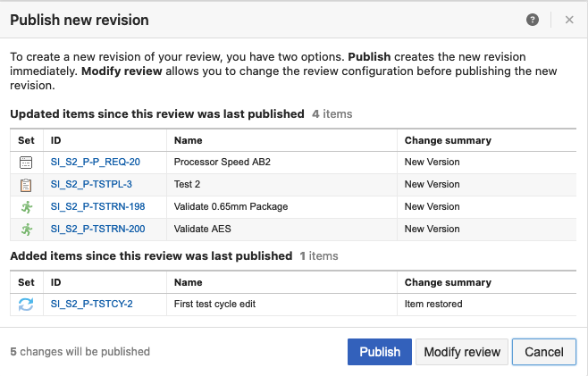
Task: Choose the Modify review button
Action: tap(462, 352)
